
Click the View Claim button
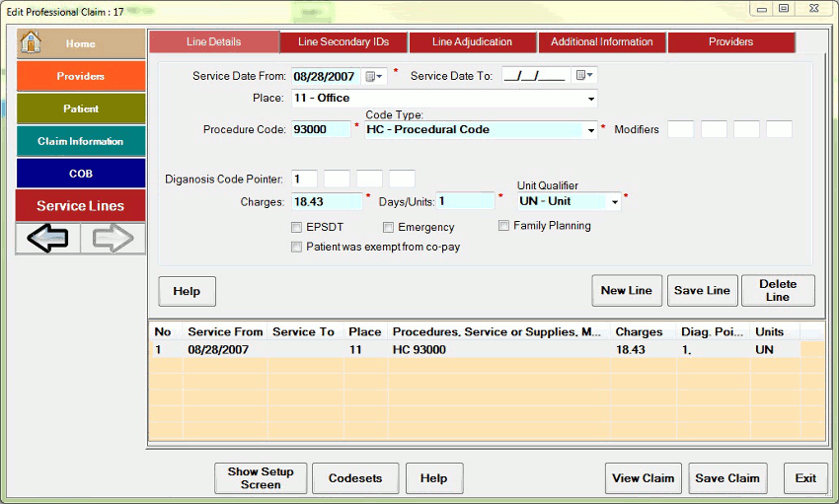(x=643, y=478)
